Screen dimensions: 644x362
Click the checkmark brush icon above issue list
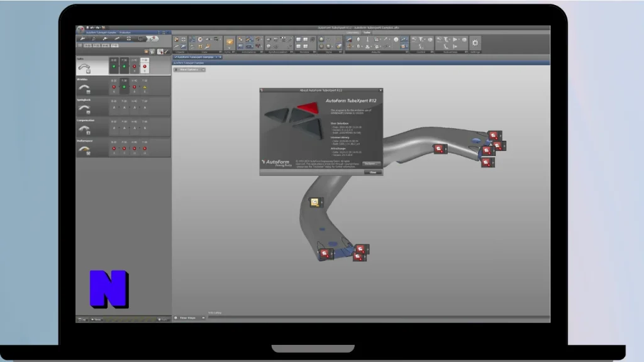click(166, 52)
